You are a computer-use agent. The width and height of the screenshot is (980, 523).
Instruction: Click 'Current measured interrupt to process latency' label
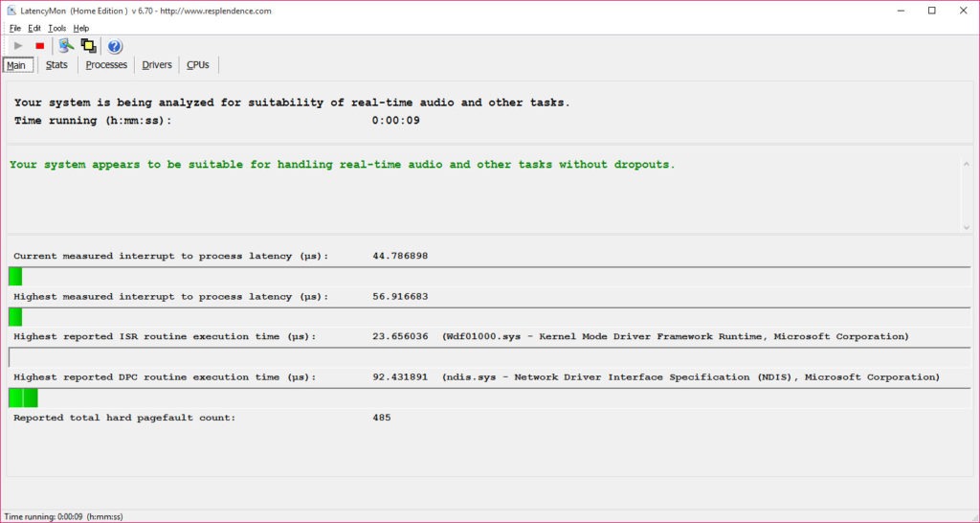pyautogui.click(x=171, y=256)
